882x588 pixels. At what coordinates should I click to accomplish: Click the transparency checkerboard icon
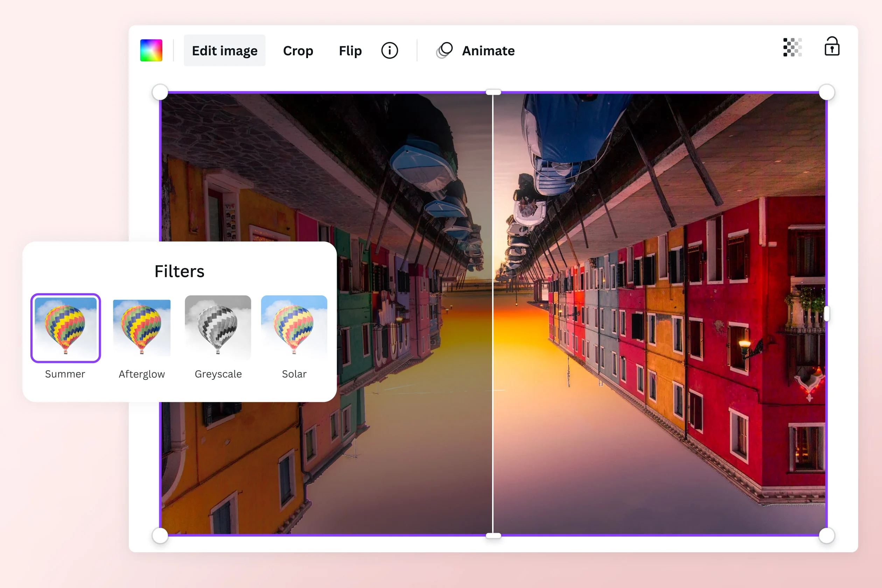[x=791, y=49]
